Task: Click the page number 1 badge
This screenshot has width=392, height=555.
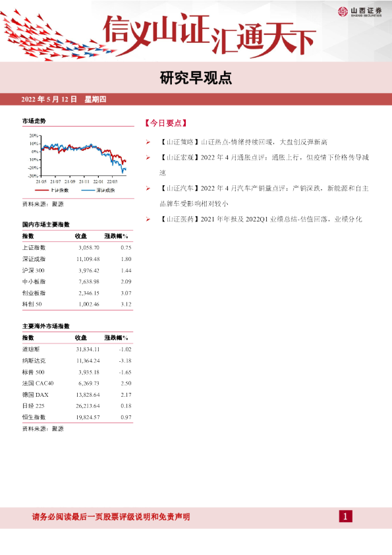Action: coord(346,516)
